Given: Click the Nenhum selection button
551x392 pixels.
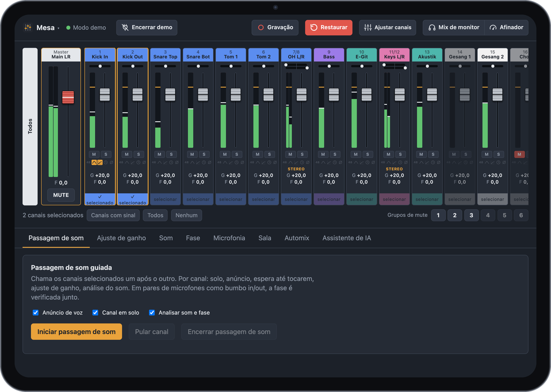Looking at the screenshot, I should (187, 215).
